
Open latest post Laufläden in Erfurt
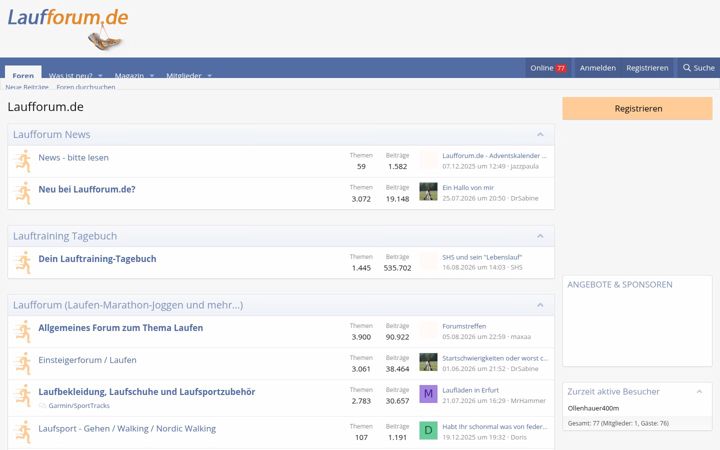[471, 390]
